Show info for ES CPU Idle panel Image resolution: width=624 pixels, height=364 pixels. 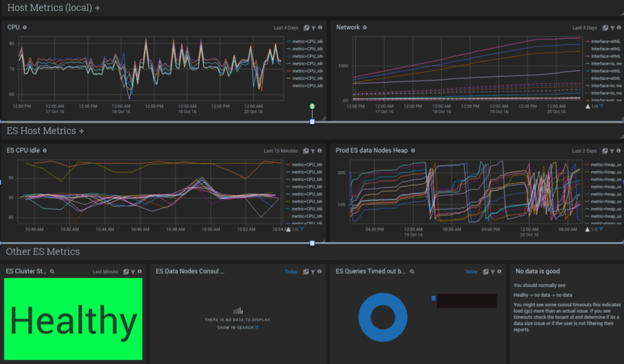pos(319,151)
